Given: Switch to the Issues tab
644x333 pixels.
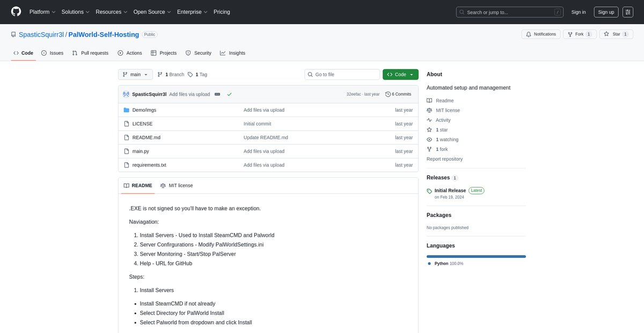Looking at the screenshot, I should pos(52,53).
